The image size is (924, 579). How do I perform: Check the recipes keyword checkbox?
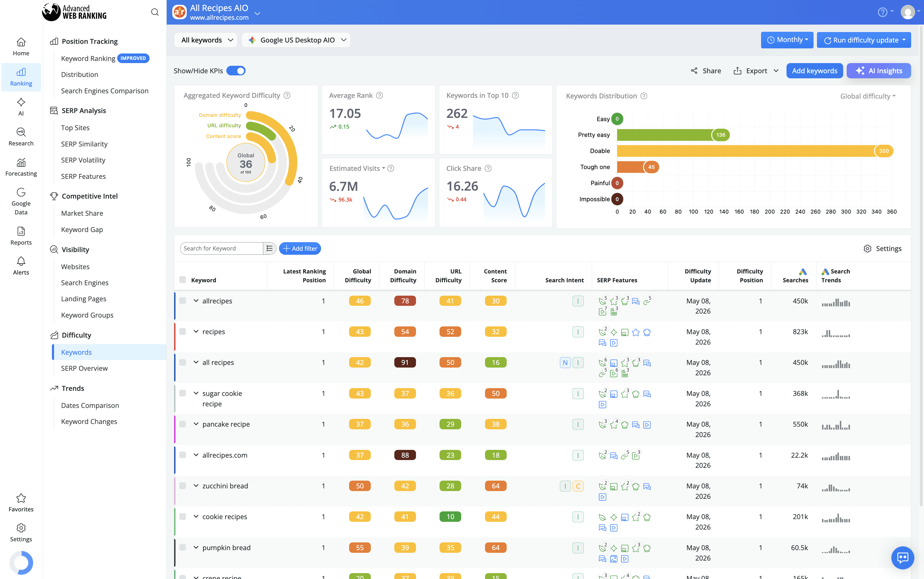pyautogui.click(x=183, y=332)
